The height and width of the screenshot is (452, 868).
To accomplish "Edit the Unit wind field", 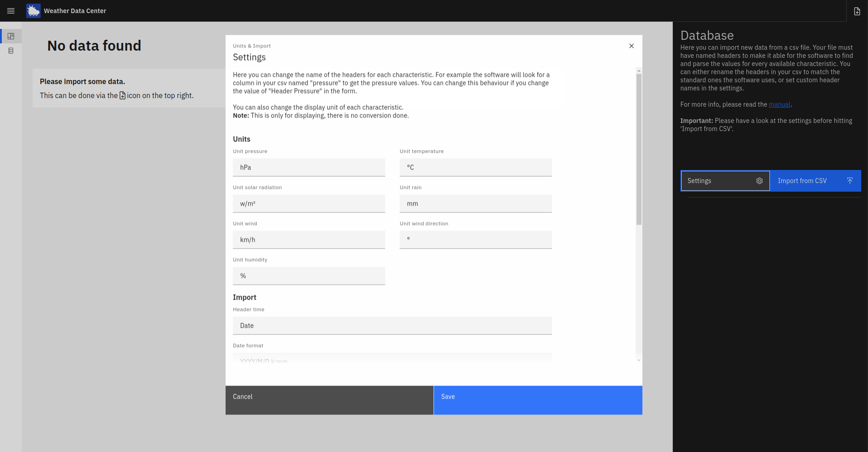I will point(309,240).
